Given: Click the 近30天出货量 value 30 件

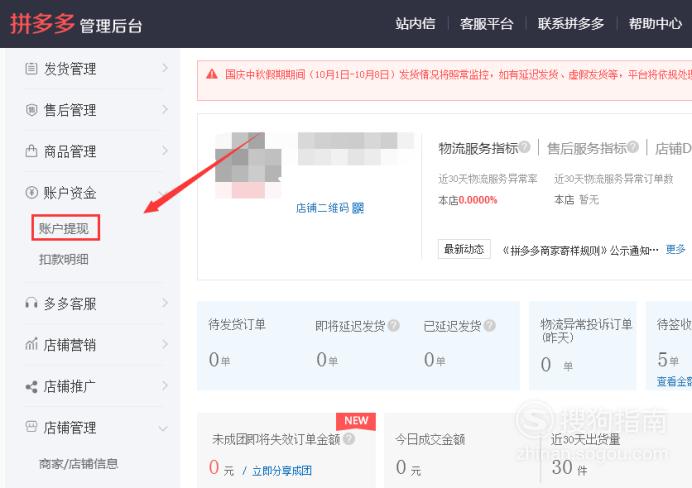Looking at the screenshot, I should [570, 467].
